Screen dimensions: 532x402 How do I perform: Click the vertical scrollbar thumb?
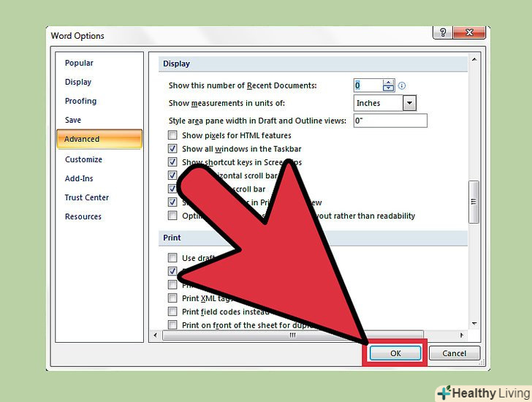[x=474, y=202]
